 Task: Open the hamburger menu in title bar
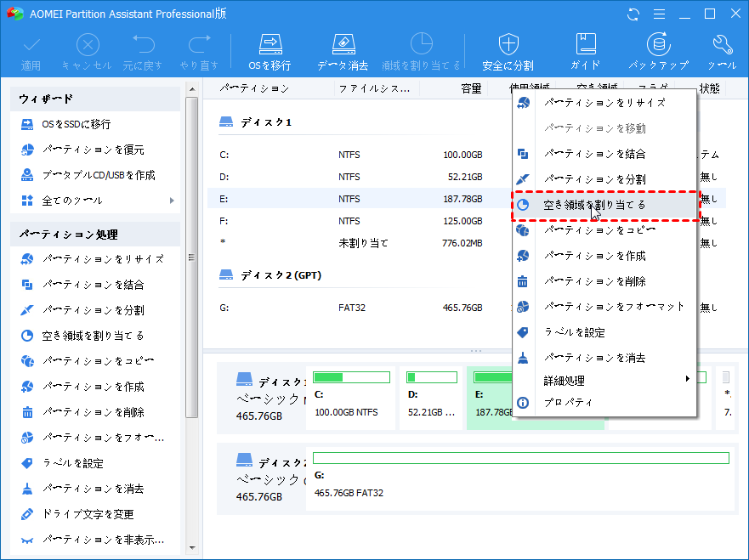coord(659,14)
